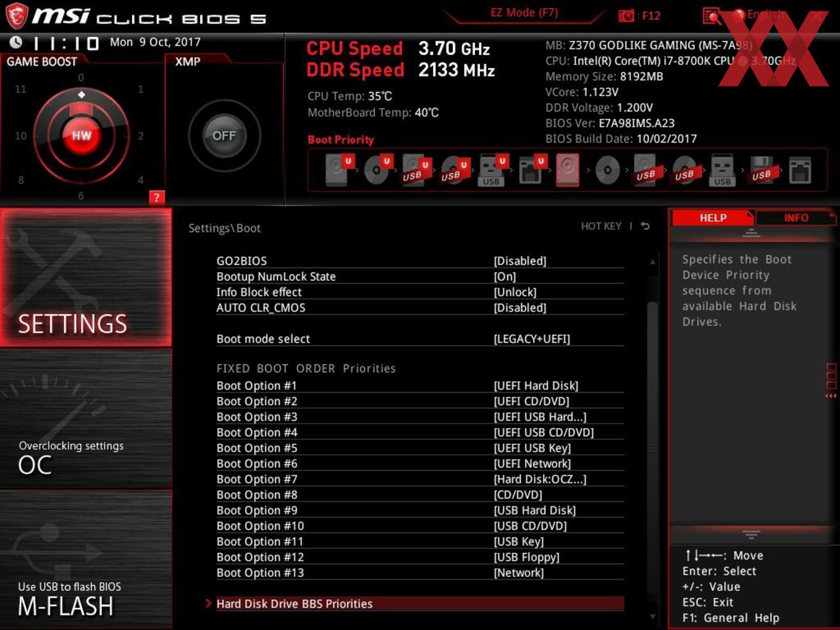Image resolution: width=840 pixels, height=630 pixels.
Task: Change Boot Option #3 UEFI USB Hard value
Action: tap(540, 416)
